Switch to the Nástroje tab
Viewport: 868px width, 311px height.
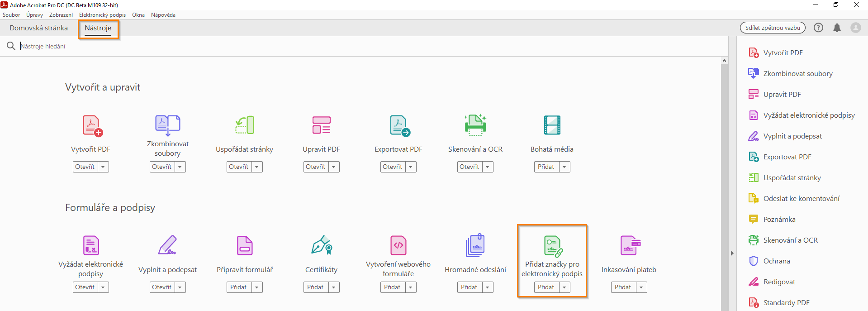pos(98,28)
